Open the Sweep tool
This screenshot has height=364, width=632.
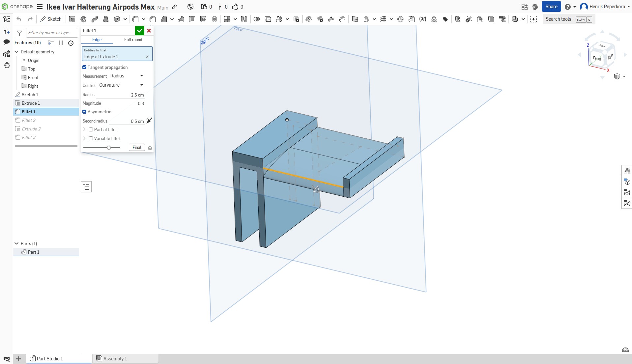click(95, 19)
